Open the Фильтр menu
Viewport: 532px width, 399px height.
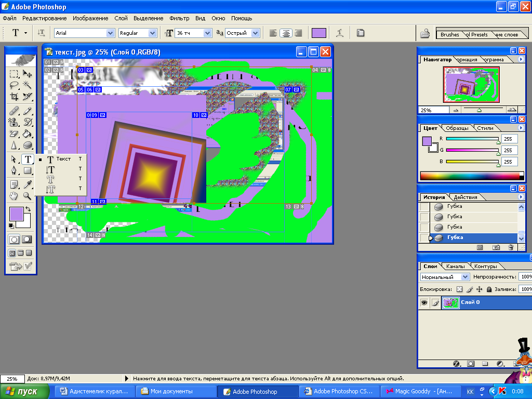click(x=179, y=18)
